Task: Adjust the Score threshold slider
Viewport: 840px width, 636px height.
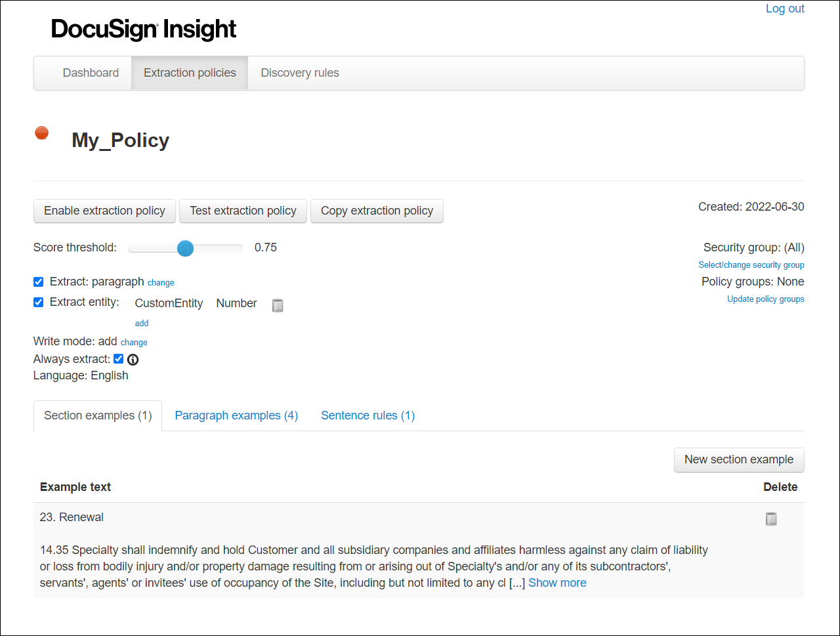Action: click(186, 248)
